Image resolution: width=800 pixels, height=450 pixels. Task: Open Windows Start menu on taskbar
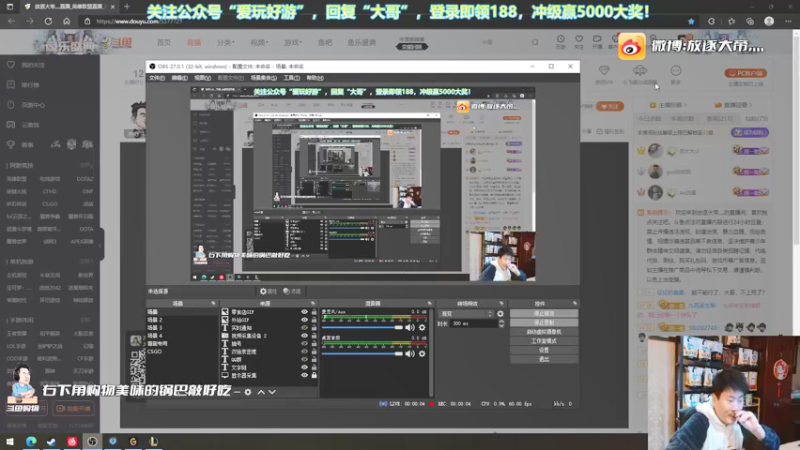(x=10, y=441)
